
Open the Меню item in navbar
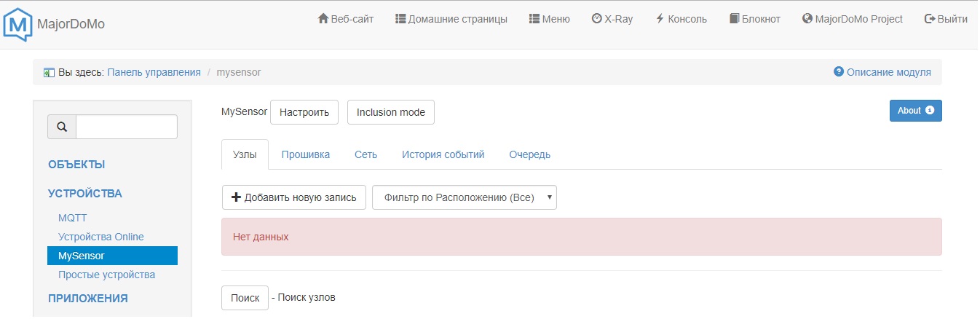549,19
